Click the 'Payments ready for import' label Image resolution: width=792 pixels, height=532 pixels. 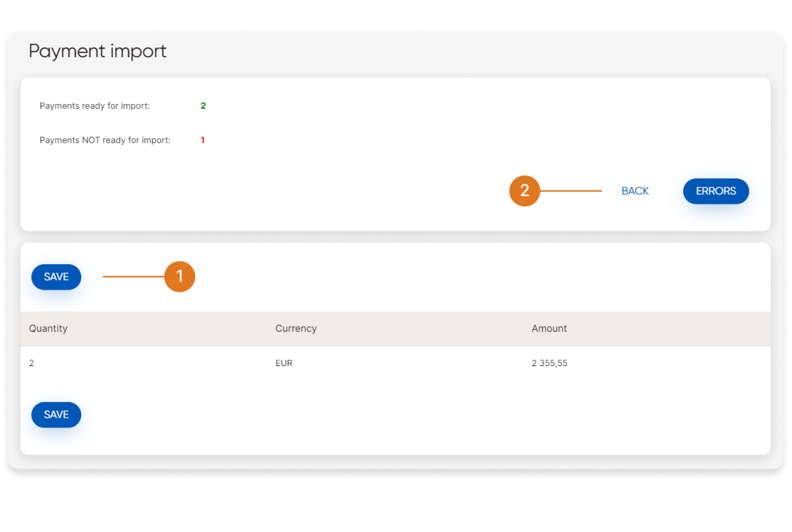click(x=94, y=106)
